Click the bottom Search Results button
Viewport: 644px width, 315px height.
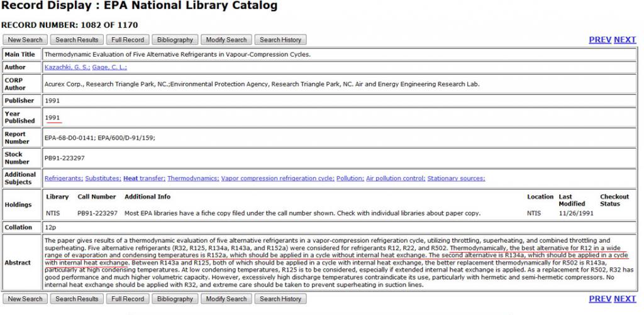pyautogui.click(x=77, y=299)
